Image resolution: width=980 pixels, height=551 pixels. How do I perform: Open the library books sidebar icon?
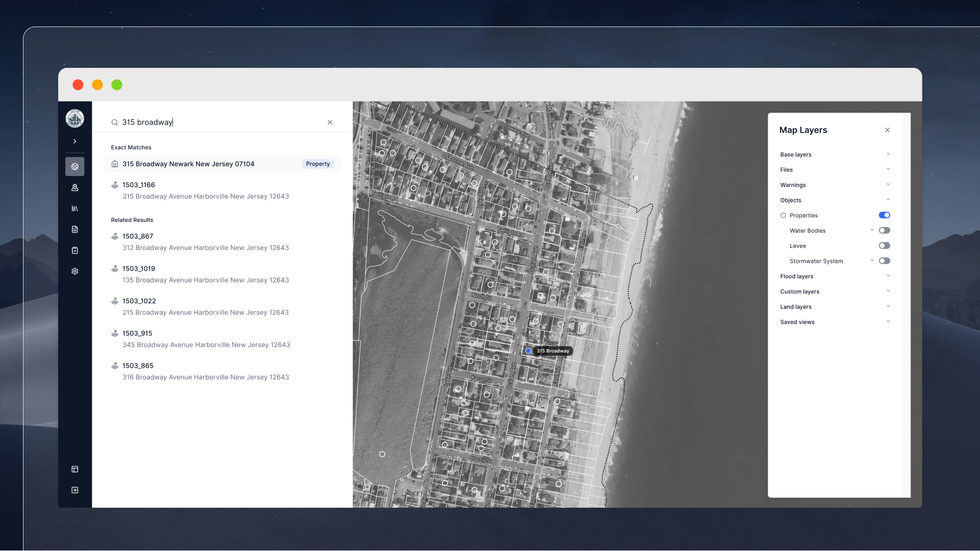[75, 209]
